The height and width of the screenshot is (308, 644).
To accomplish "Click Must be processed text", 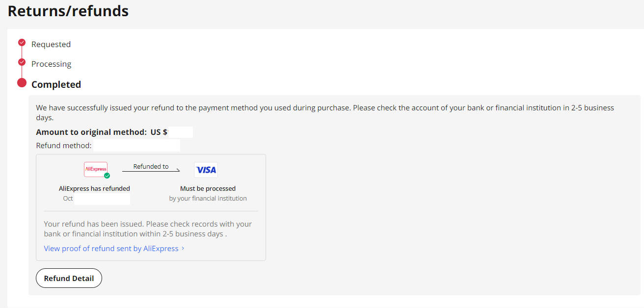I will (208, 188).
